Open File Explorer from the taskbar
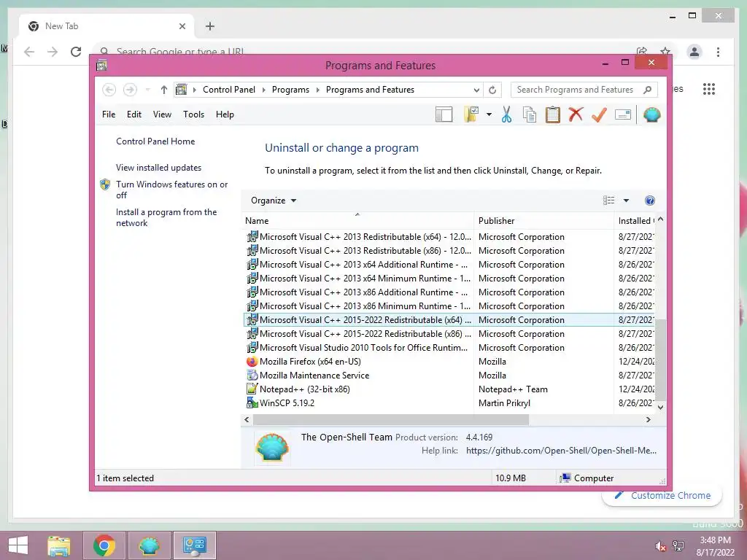This screenshot has height=560, width=747. [59, 545]
